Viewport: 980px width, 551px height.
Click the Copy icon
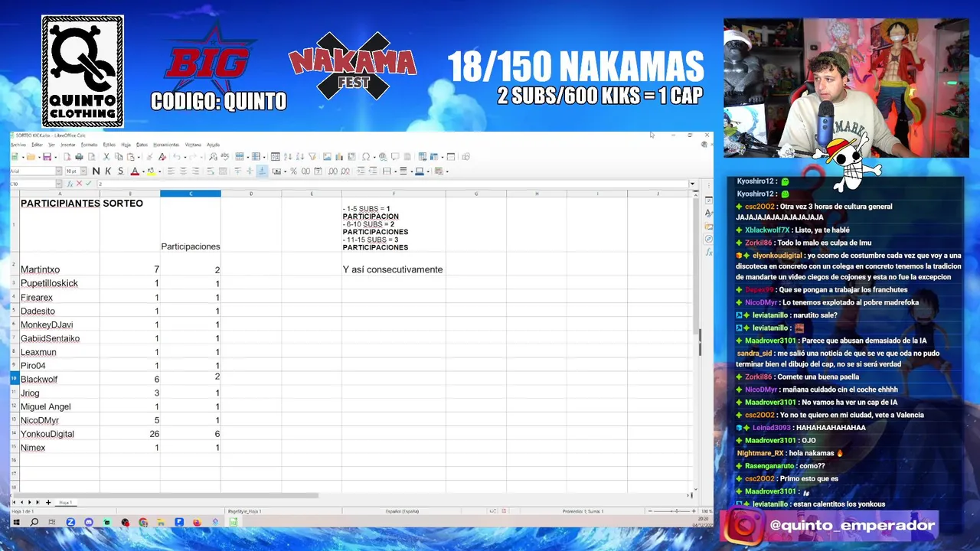pyautogui.click(x=119, y=157)
